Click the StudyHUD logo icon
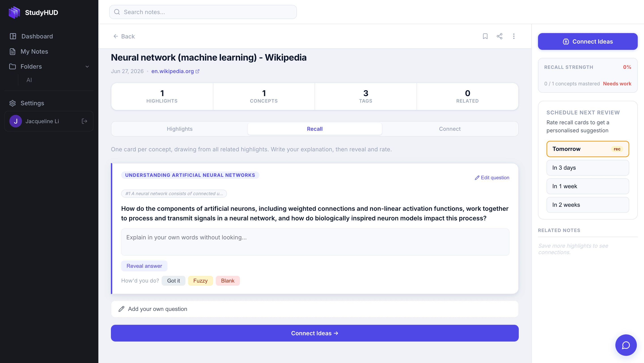The height and width of the screenshot is (363, 644). click(14, 13)
